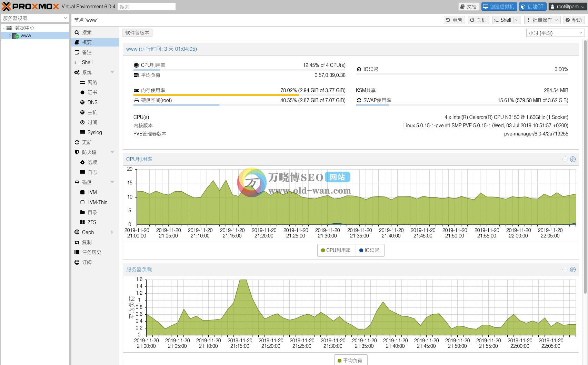This screenshot has height=365, width=588.
Task: Click the search magnifier icon in node menu
Action: coord(77,32)
